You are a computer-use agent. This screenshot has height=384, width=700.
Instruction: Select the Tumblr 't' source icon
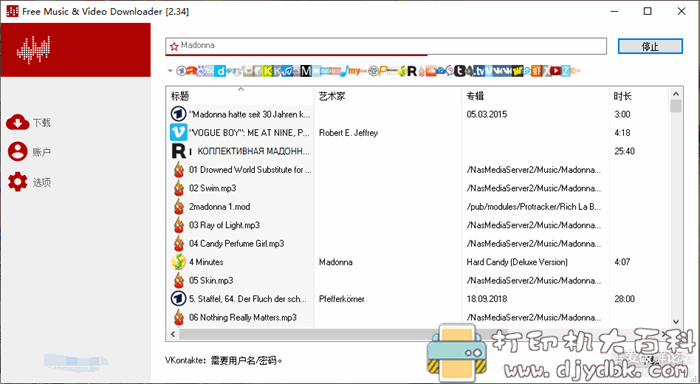(459, 71)
